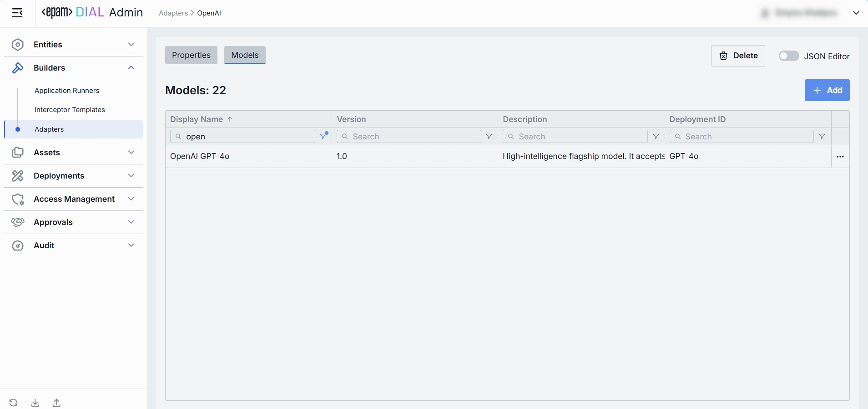Open the active Display Name filter icon
Screen dimensions: 868x409
coord(323,136)
